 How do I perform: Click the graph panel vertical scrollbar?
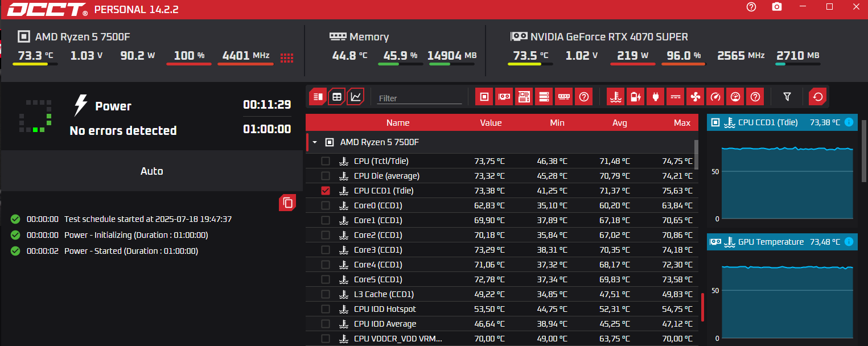(x=865, y=151)
